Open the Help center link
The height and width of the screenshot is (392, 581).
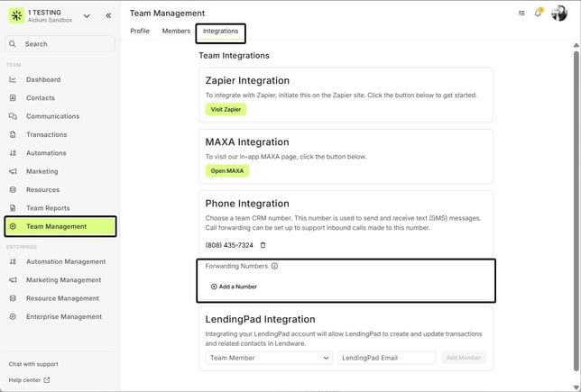coord(29,379)
